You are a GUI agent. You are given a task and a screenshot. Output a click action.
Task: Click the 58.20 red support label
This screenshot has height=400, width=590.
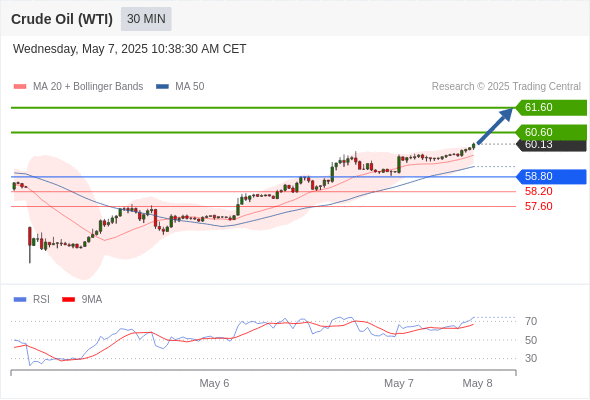coord(539,192)
